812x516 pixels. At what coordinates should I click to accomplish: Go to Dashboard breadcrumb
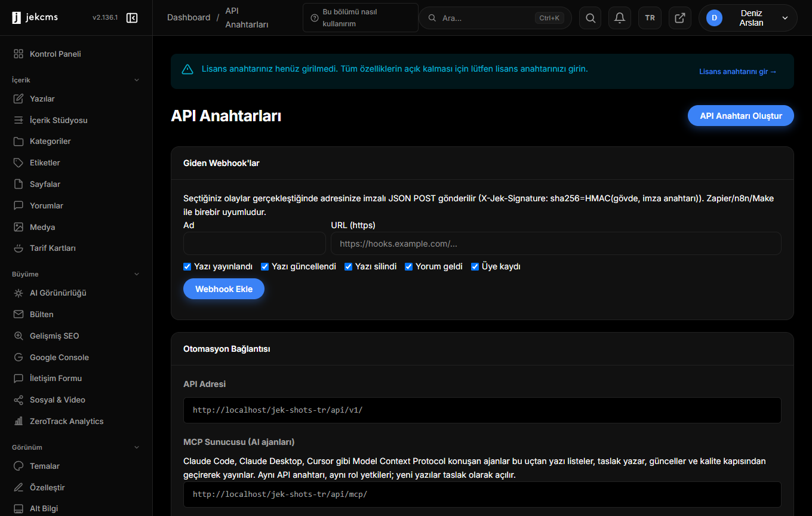coord(189,17)
